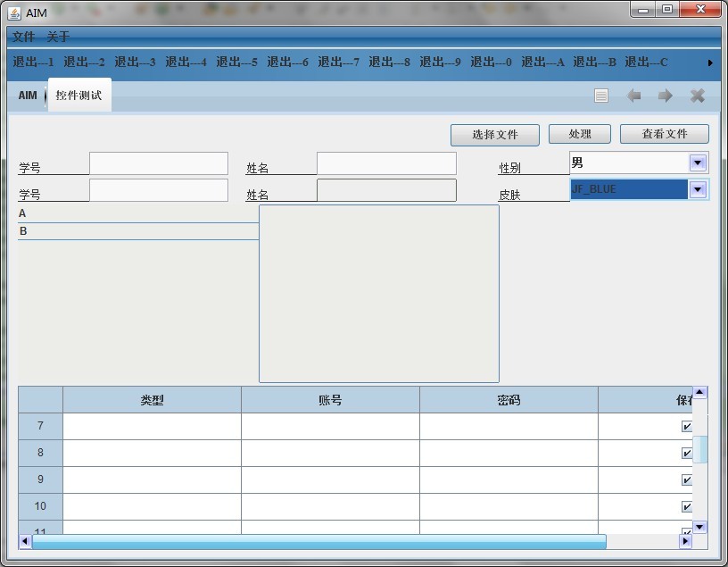Viewport: 728px width, 567px height.
Task: Click the tab list icon
Action: pos(601,96)
